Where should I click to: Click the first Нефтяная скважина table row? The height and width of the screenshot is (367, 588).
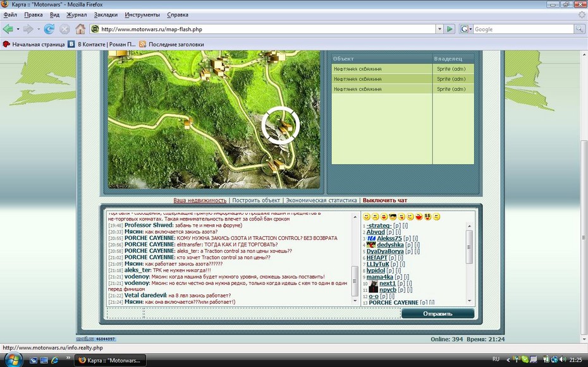(x=403, y=69)
